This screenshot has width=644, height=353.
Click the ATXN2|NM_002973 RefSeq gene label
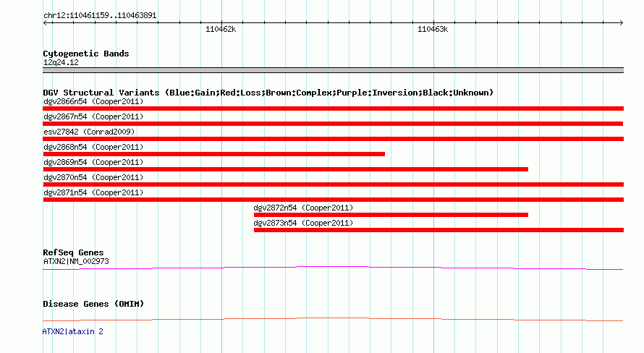coord(76,261)
